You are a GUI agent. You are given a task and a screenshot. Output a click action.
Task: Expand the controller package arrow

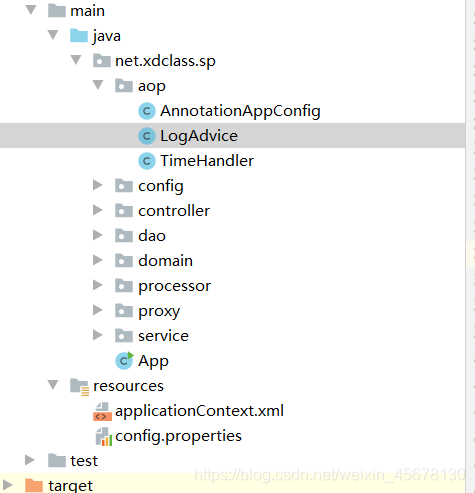97,210
